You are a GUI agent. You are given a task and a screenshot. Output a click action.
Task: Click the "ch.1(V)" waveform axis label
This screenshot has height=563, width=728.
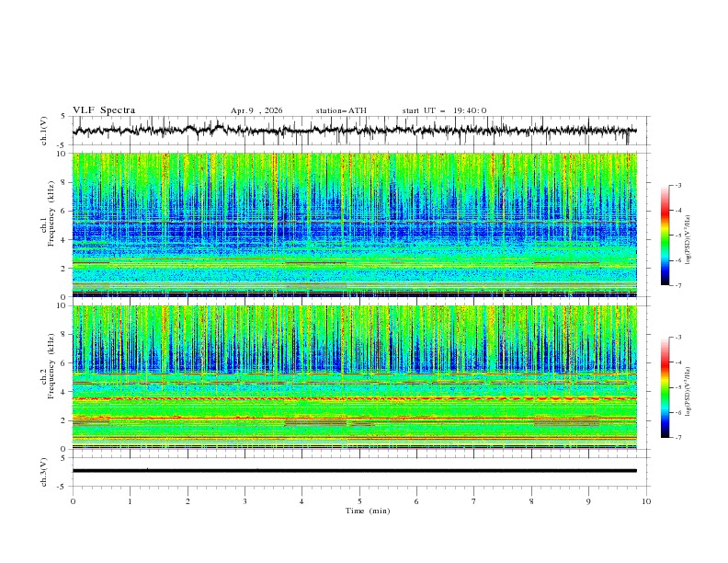43,131
